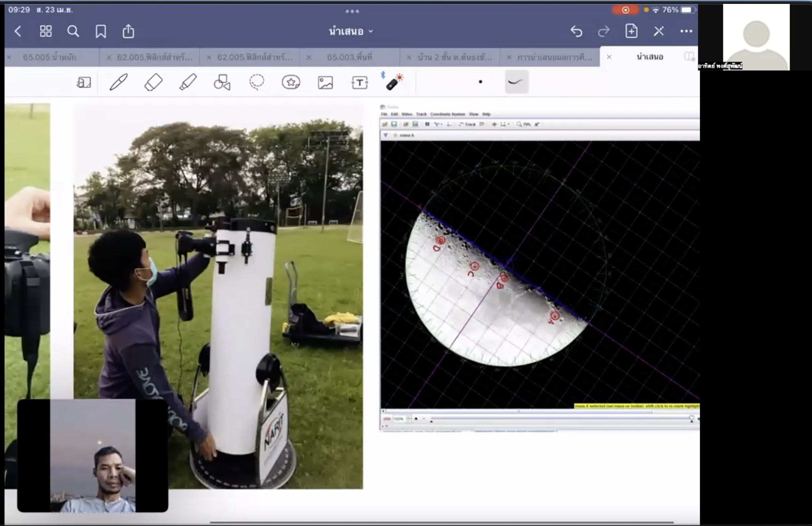Select the Highlighter tool

point(188,82)
